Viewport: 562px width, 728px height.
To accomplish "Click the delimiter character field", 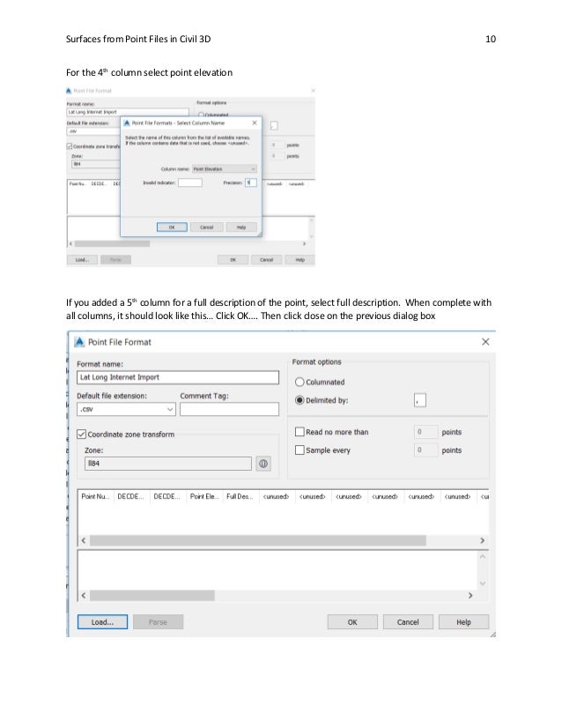I will (x=420, y=400).
